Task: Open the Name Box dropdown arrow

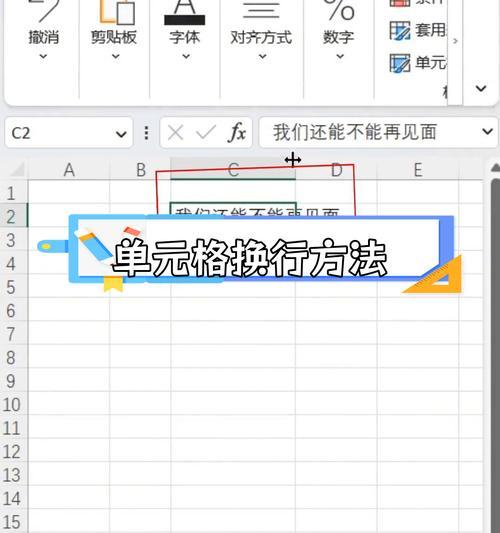Action: point(121,134)
